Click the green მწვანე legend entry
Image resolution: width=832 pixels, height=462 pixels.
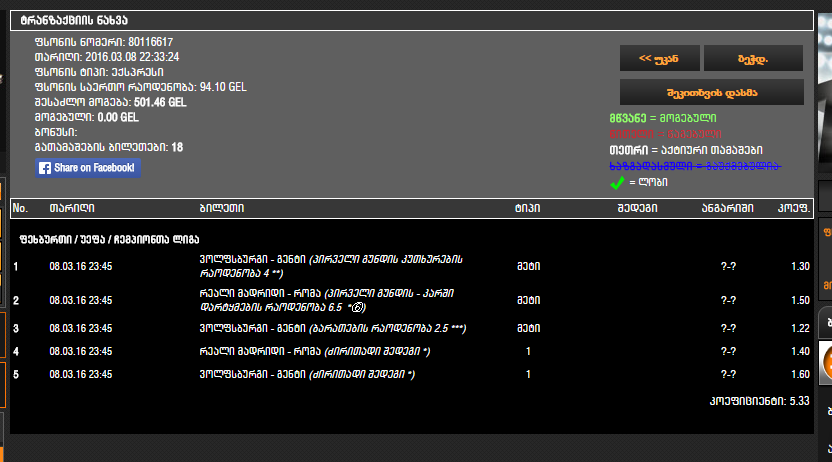663,118
